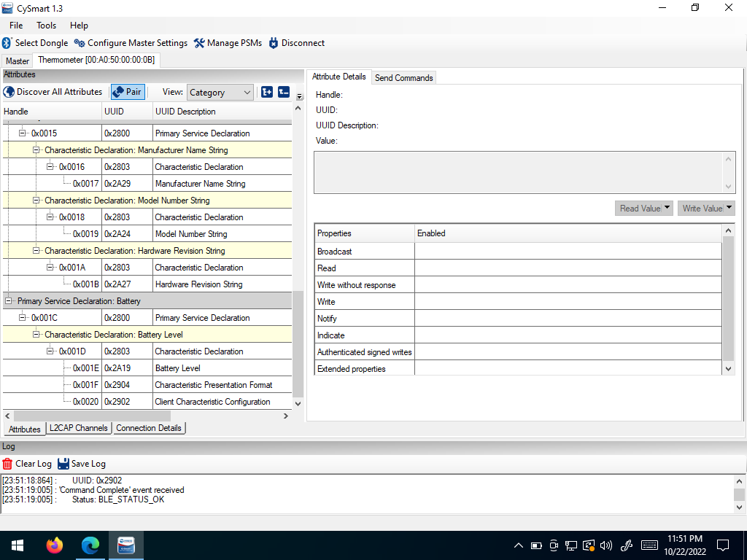Collapse handle 0x001C node
747x560 pixels.
[x=22, y=318]
